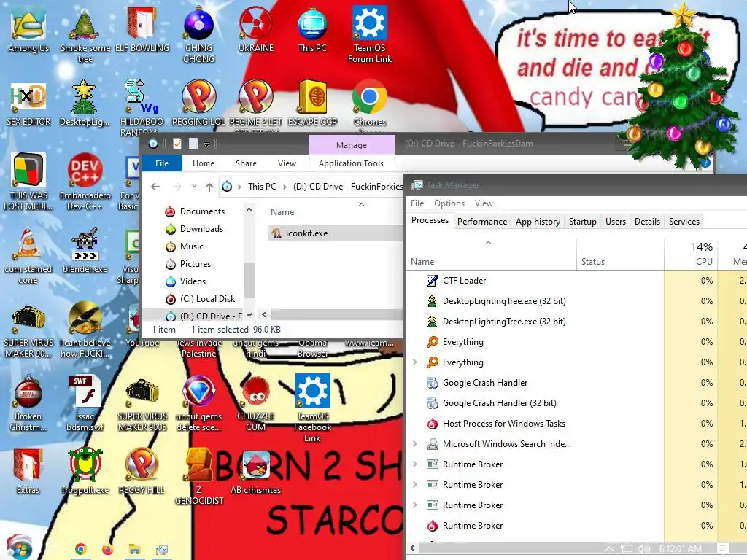747x560 pixels.
Task: Switch to the App history tab
Action: (x=538, y=222)
